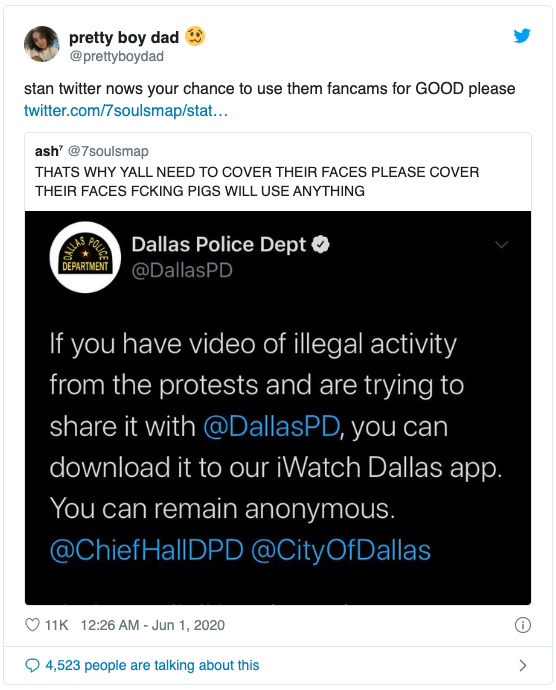Click the heart like icon
This screenshot has height=690, width=556.
click(32, 625)
